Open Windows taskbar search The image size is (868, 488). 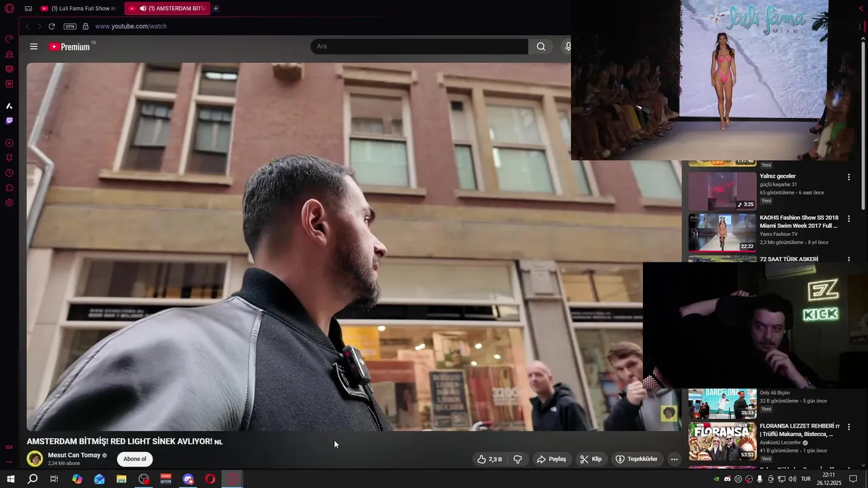(32, 479)
